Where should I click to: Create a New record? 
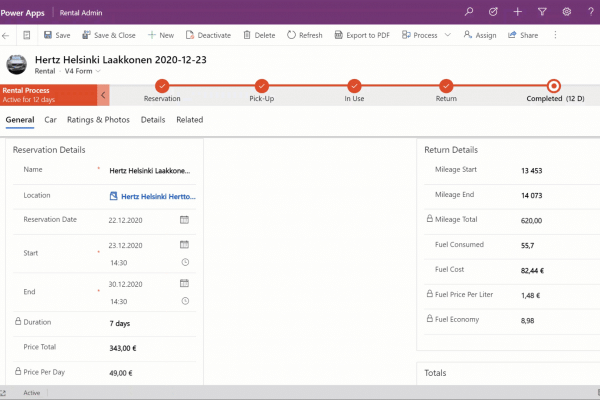pos(161,35)
